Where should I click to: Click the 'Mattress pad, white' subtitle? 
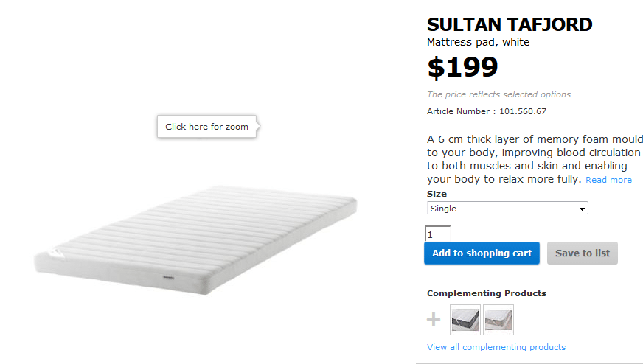tap(478, 42)
